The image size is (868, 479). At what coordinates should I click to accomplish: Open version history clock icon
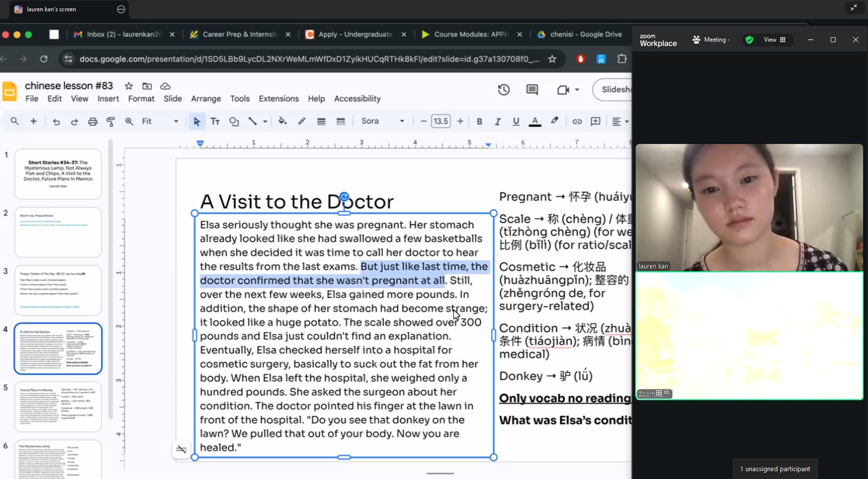coord(504,90)
